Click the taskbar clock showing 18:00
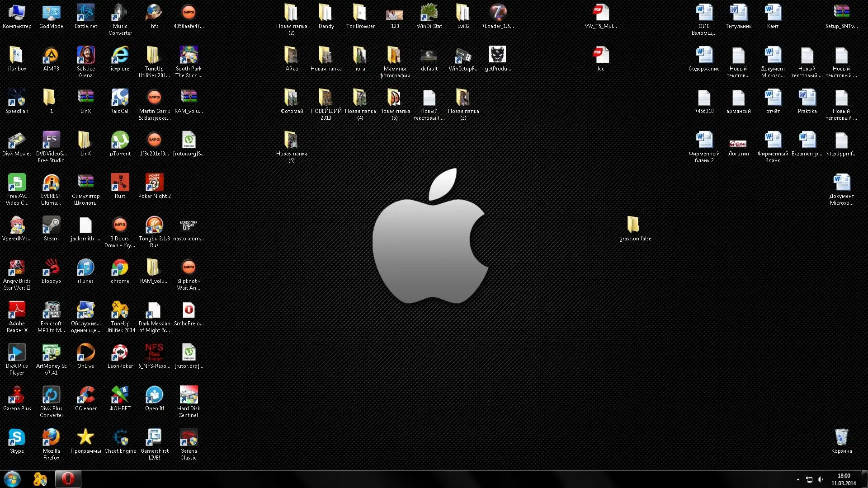 coord(843,479)
